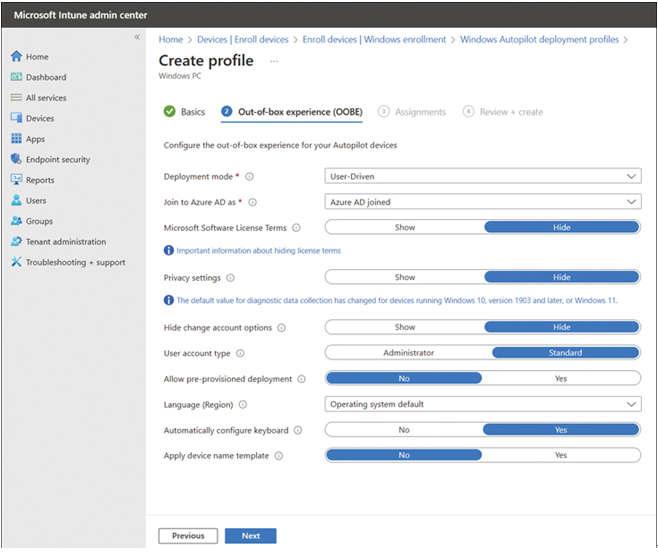The width and height of the screenshot is (658, 552).
Task: Click the green checkmark icon on Basics step
Action: click(170, 112)
